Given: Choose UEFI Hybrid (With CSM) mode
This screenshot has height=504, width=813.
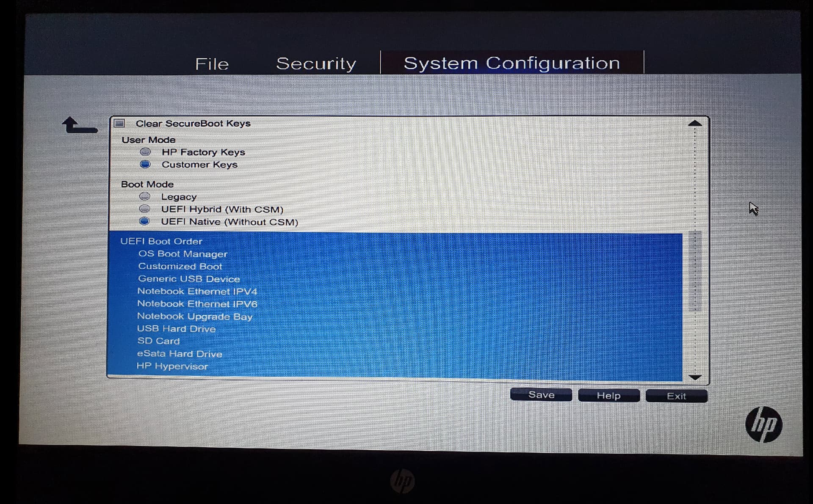Looking at the screenshot, I should (145, 209).
